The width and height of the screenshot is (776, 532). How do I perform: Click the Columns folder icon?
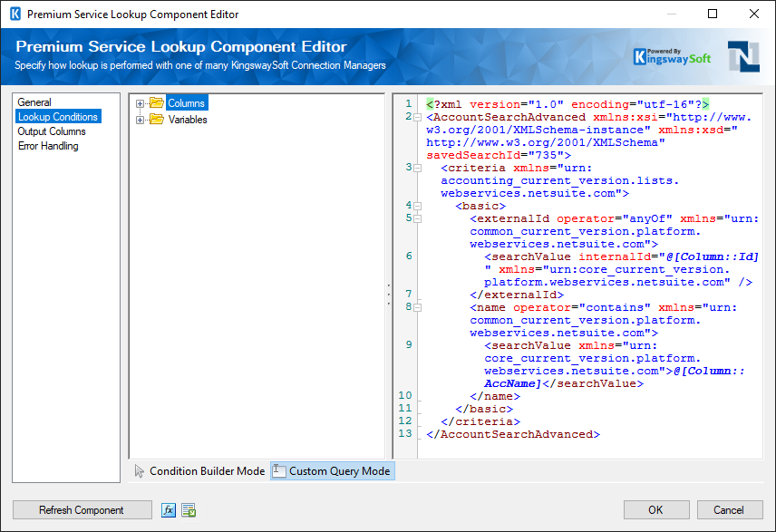tap(157, 103)
